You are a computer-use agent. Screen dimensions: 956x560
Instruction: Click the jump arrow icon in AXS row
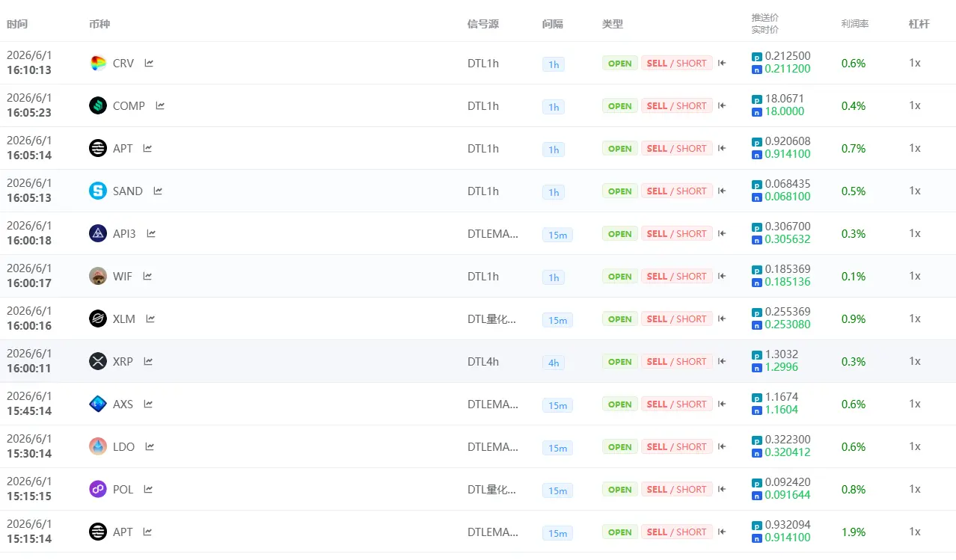coord(722,404)
